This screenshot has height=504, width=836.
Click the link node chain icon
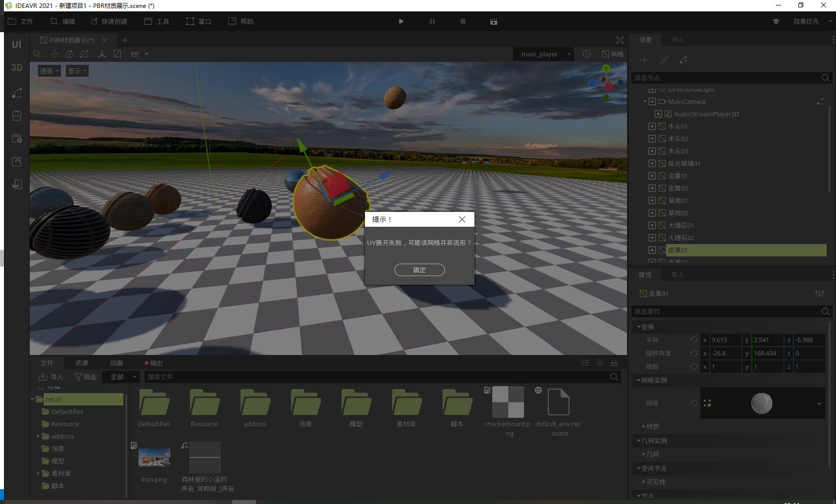664,60
